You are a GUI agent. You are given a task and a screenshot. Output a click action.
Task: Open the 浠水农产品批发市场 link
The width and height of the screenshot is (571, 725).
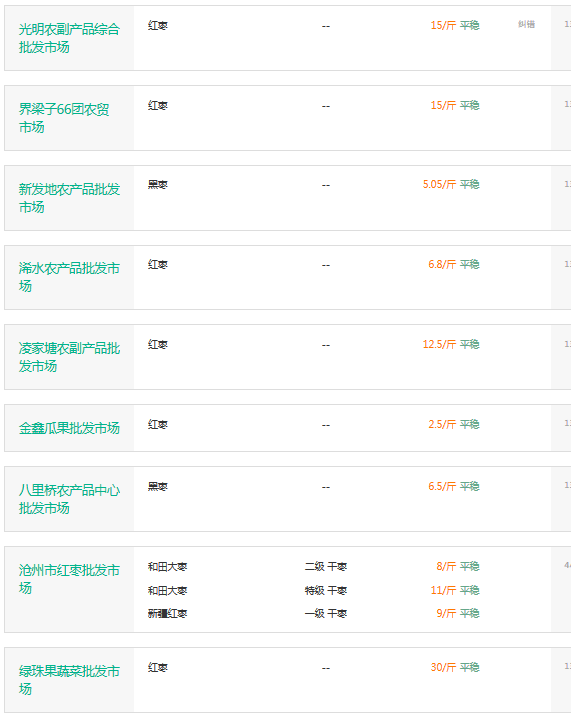[x=69, y=277]
